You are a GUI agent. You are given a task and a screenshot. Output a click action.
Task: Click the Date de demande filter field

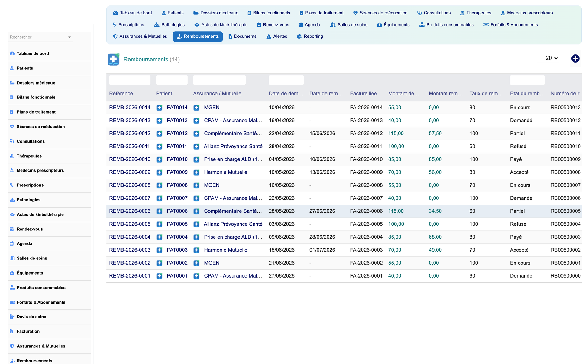pos(286,80)
